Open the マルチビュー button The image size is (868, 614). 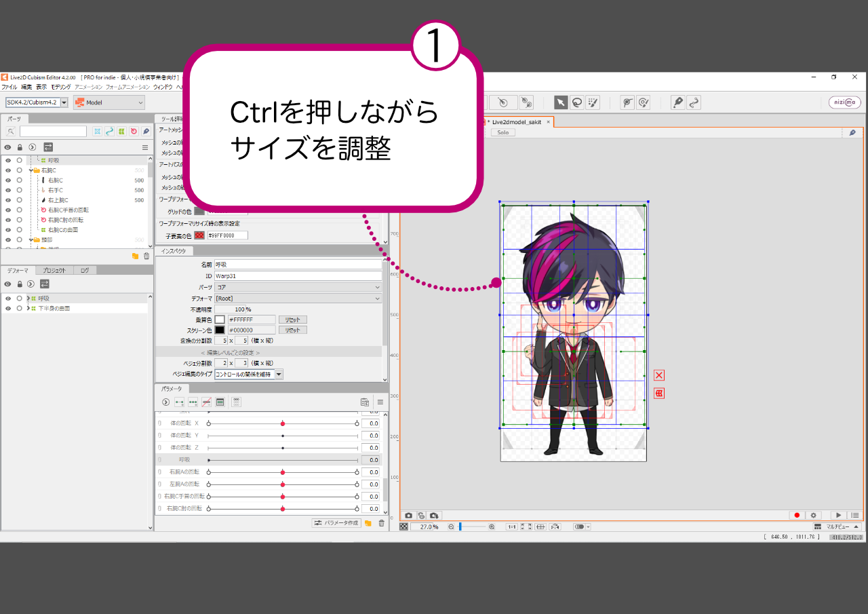[x=837, y=526]
